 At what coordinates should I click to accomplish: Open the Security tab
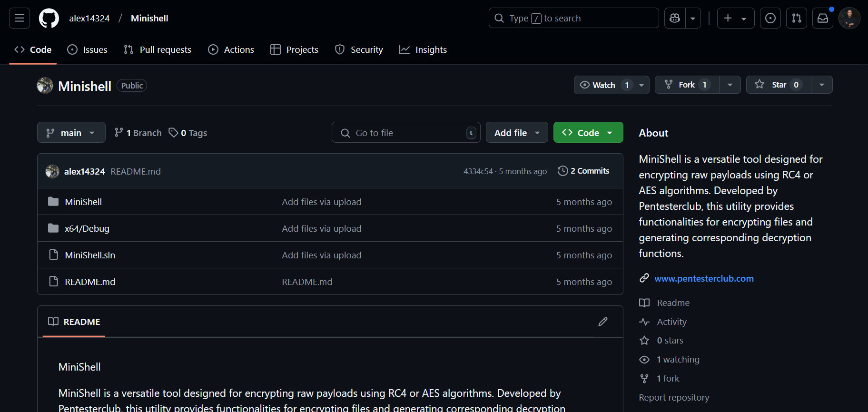(x=359, y=49)
